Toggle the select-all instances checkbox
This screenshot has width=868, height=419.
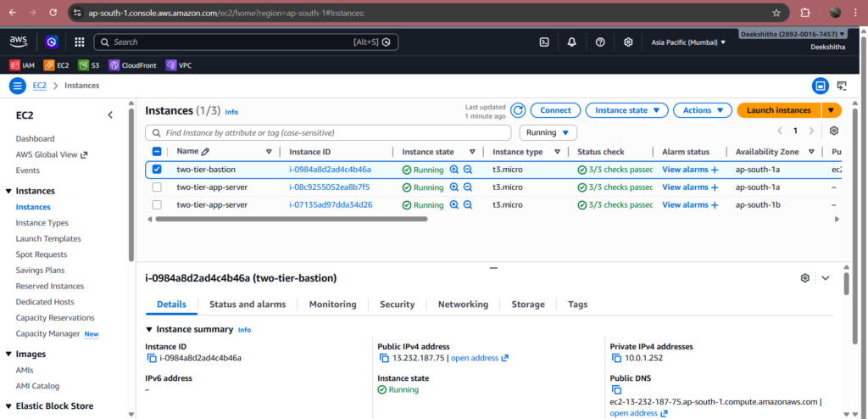157,152
